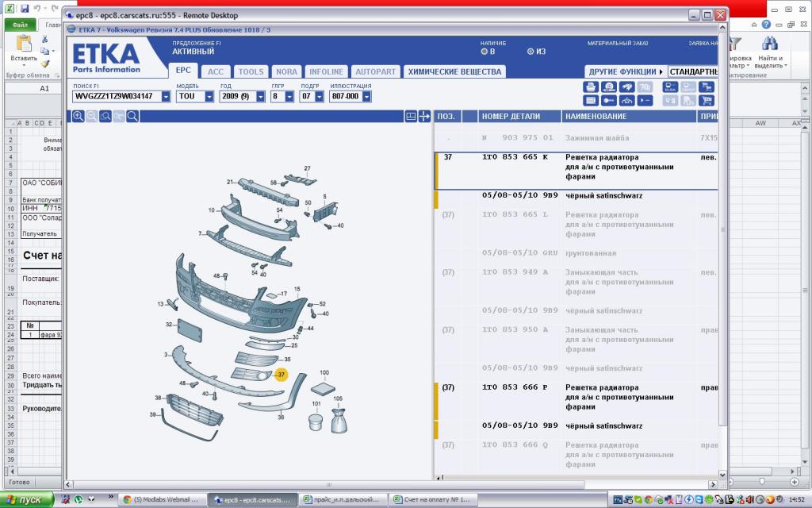The height and width of the screenshot is (508, 812).
Task: Click the move/pan arrows icon
Action: [x=424, y=116]
